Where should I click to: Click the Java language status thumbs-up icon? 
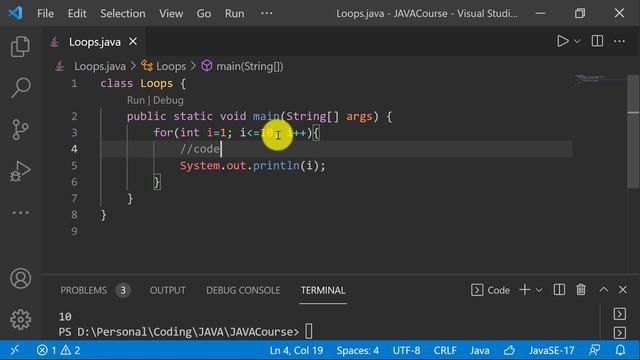[x=509, y=350]
